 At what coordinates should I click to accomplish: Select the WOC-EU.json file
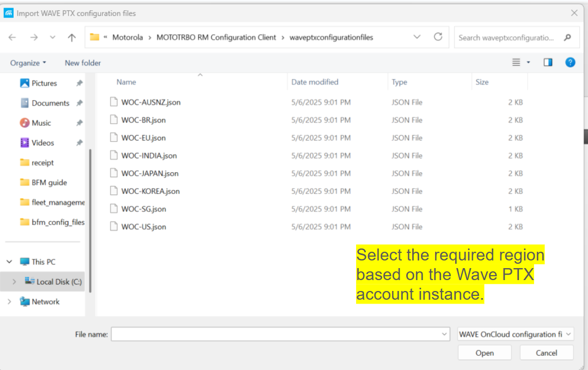tap(143, 138)
